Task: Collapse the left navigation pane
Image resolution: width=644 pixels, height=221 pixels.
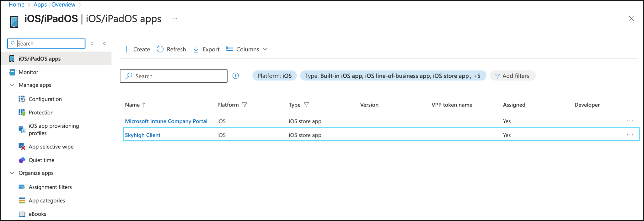Action: [105, 43]
